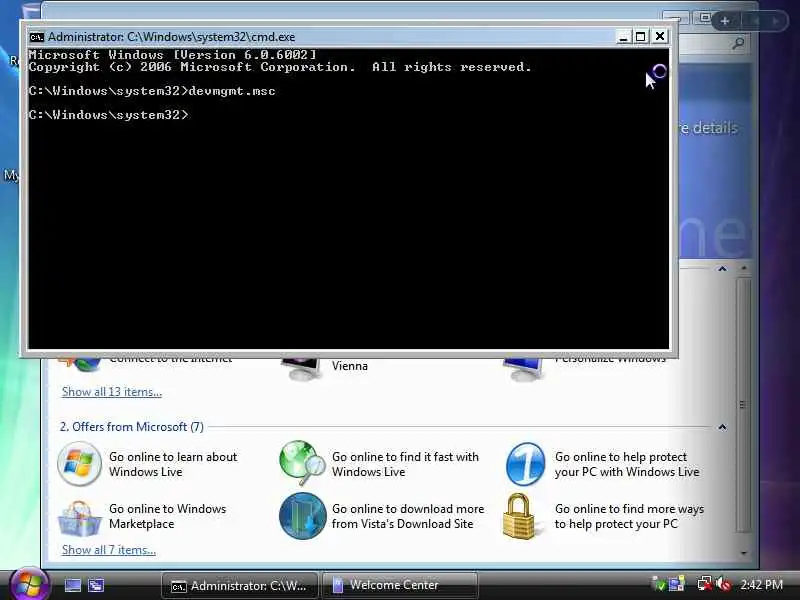Click the Show Desktop quick launch icon

pyautogui.click(x=72, y=585)
